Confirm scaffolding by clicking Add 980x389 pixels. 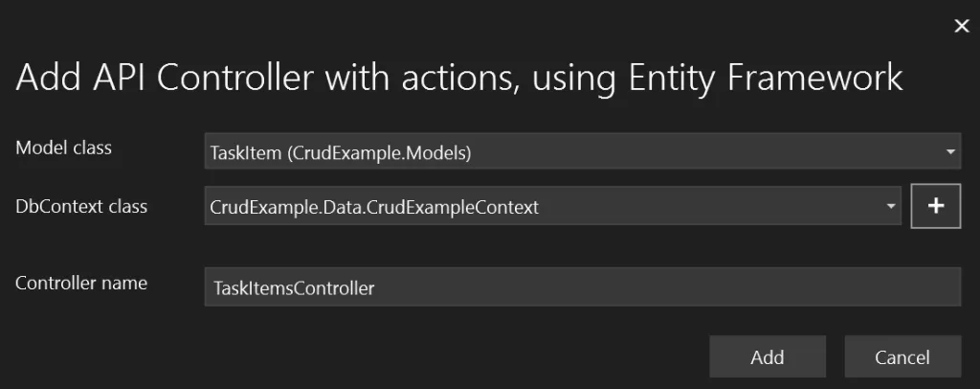[x=768, y=356]
